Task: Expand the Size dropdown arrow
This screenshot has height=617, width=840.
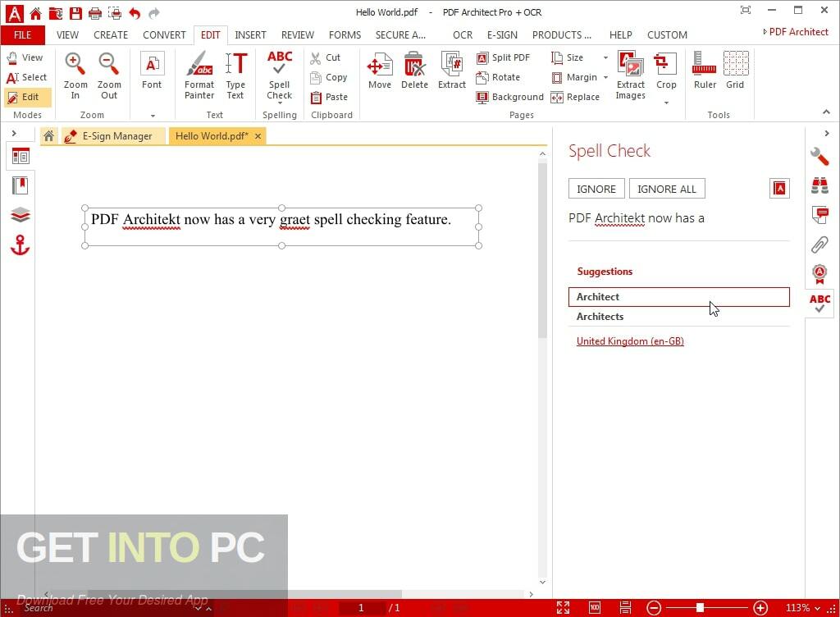Action: point(606,57)
